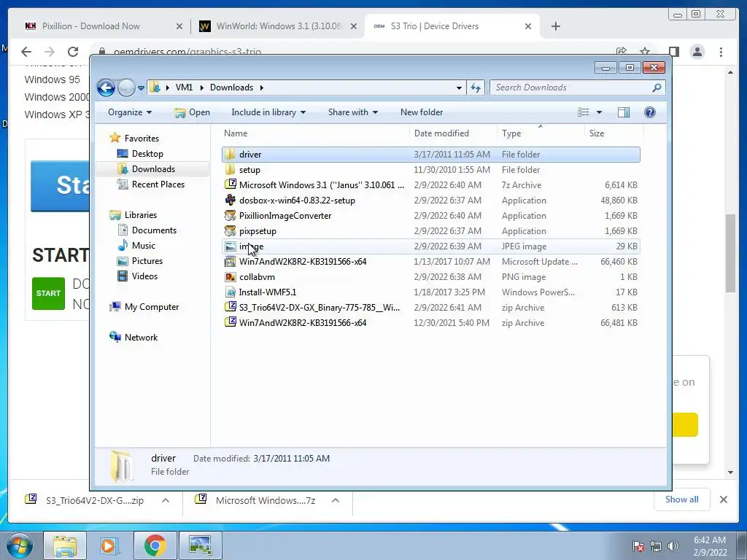747x560 pixels.
Task: Open Music library
Action: click(144, 245)
